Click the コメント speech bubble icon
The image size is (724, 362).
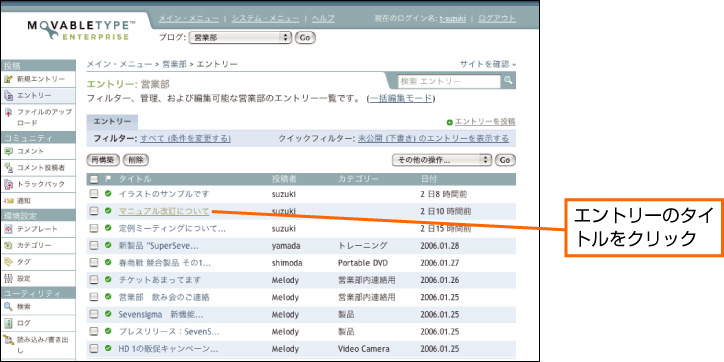(x=8, y=151)
